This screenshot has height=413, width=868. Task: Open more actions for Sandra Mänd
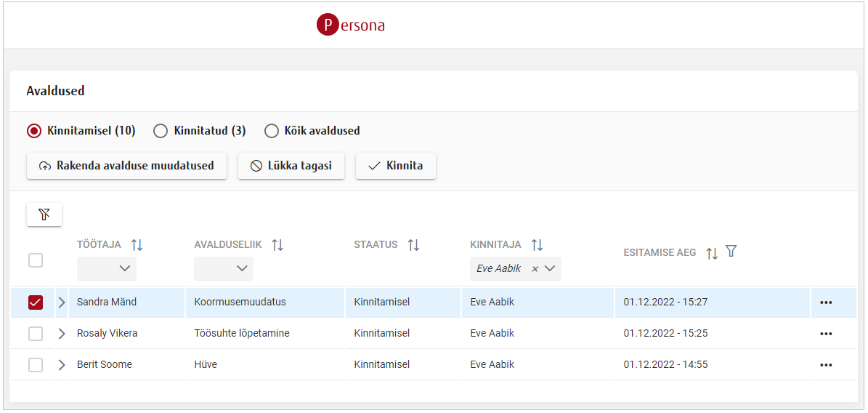[x=826, y=302]
